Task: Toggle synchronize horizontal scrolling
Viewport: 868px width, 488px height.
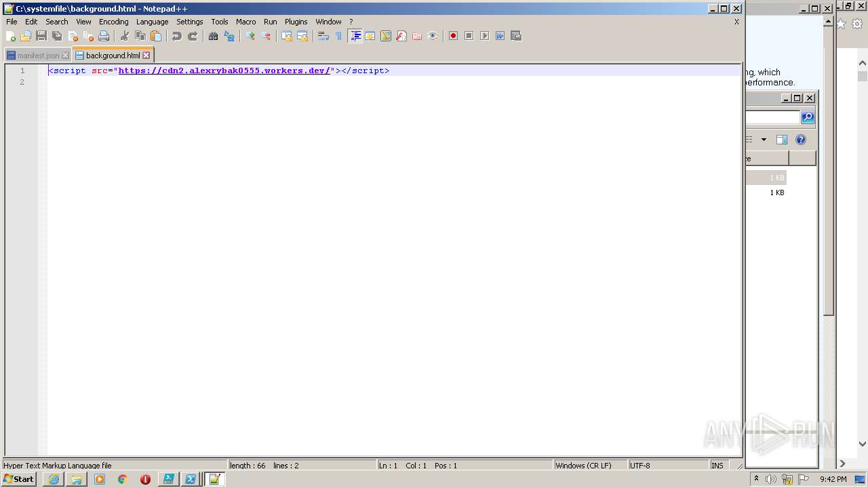Action: pos(302,36)
